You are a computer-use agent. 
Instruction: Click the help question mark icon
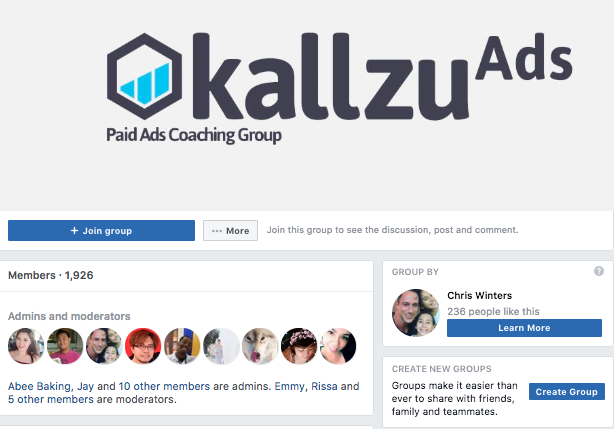click(x=598, y=271)
